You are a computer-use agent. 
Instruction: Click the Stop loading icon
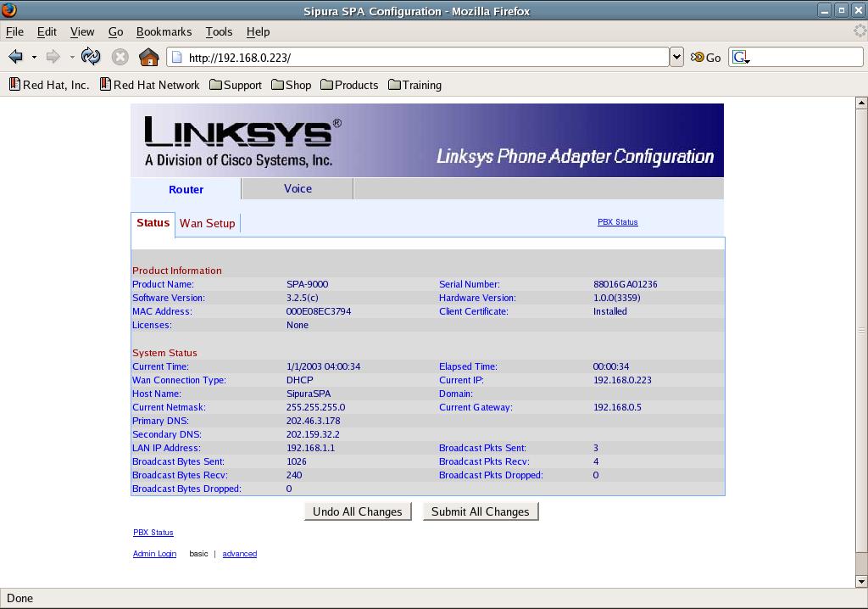click(x=120, y=57)
